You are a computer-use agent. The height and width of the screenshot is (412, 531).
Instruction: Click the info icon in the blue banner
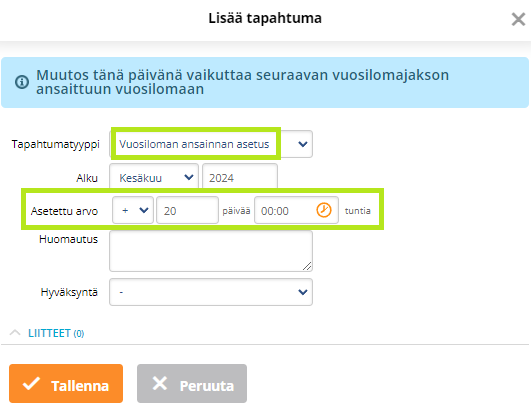[22, 82]
